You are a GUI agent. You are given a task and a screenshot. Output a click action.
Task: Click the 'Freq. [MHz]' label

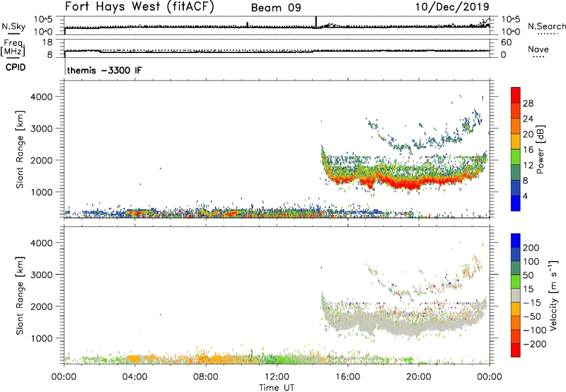pos(13,47)
